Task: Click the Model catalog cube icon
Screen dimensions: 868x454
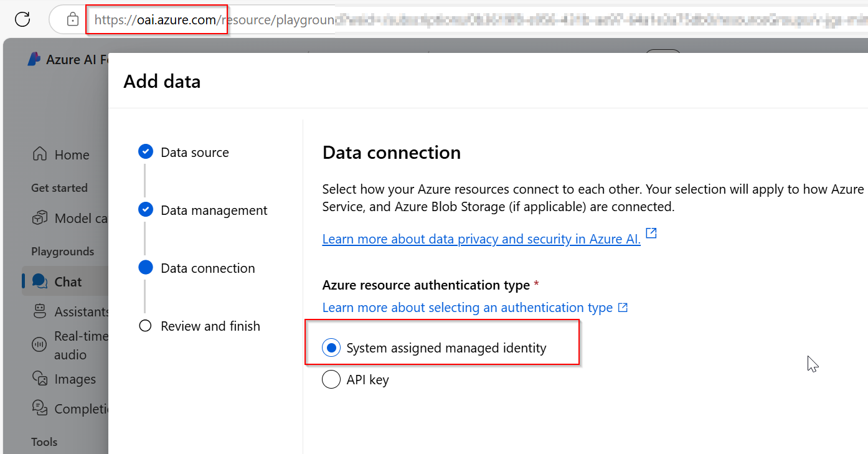Action: (40, 217)
